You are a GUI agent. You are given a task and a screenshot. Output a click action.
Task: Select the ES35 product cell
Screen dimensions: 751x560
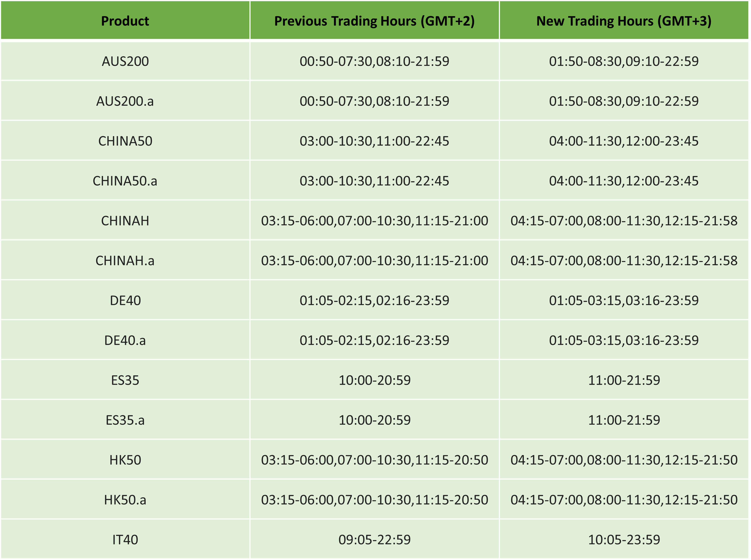point(125,380)
